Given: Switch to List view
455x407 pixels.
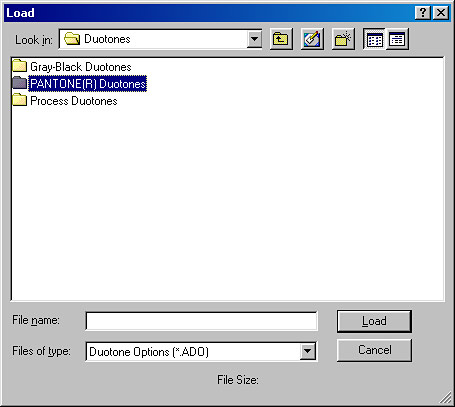Looking at the screenshot, I should [x=374, y=39].
